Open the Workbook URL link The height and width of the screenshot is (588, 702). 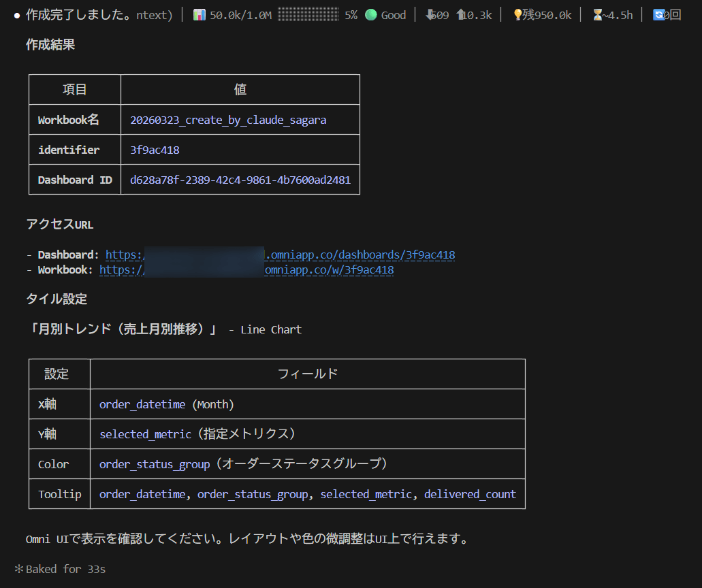tap(246, 270)
